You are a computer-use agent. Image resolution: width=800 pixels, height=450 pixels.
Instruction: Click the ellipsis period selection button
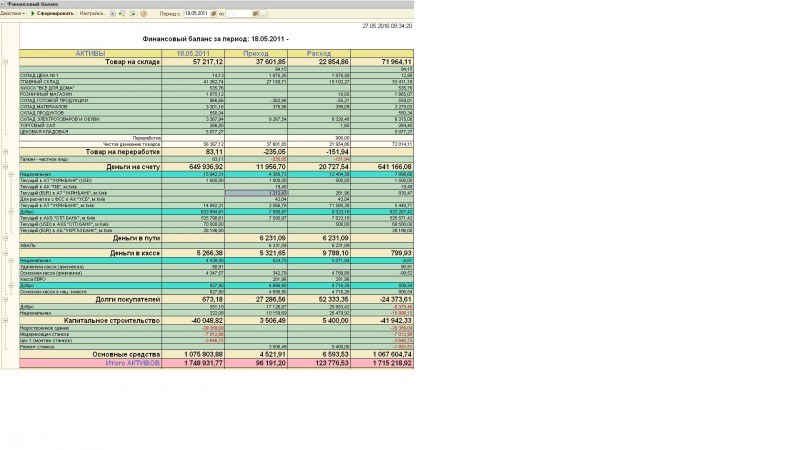point(263,14)
